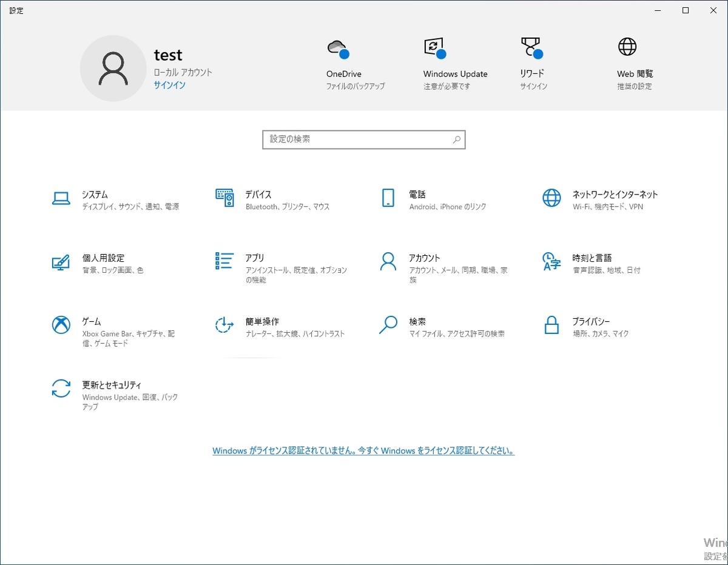Screen dimensions: 728x565
Task: Click the test user avatar
Action: click(x=113, y=68)
